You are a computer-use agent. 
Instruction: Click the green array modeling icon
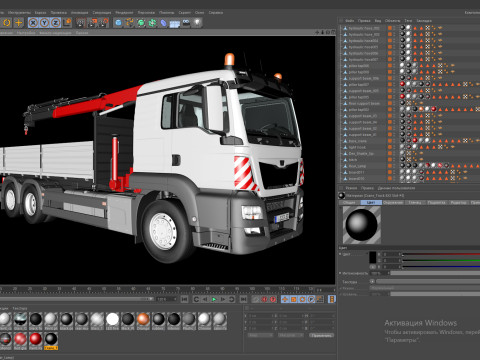pos(152,23)
